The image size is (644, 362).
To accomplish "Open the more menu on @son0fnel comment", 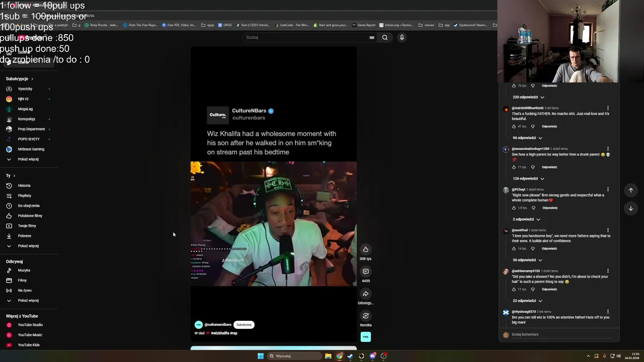I will tap(608, 230).
